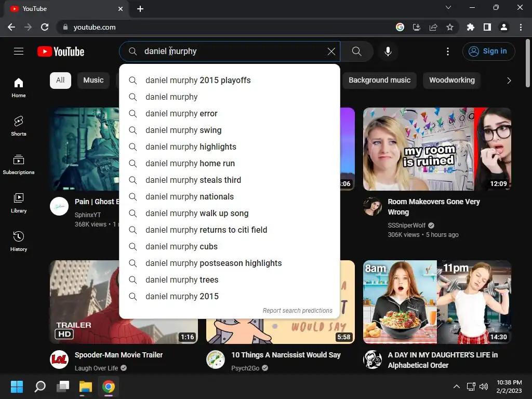532x399 pixels.
Task: Choose suggestion daniel murphy 2015 playoffs
Action: (230, 81)
